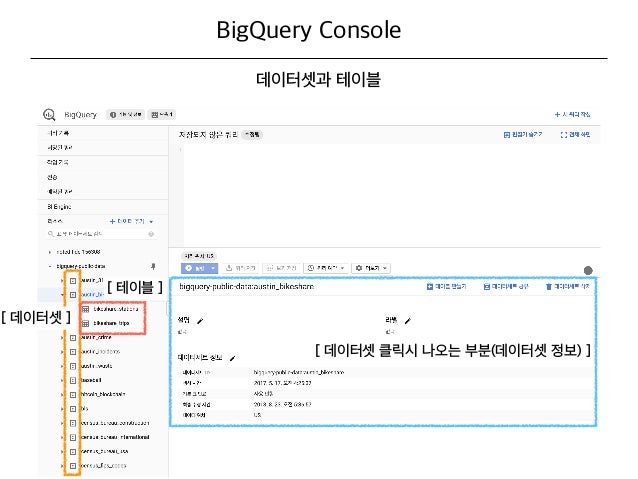
Task: Select the austin_crime dataset
Action: click(x=96, y=337)
